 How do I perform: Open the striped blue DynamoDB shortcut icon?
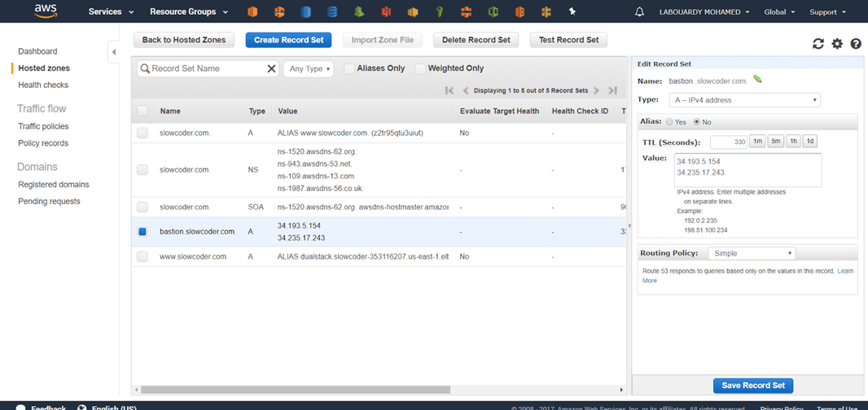(332, 11)
